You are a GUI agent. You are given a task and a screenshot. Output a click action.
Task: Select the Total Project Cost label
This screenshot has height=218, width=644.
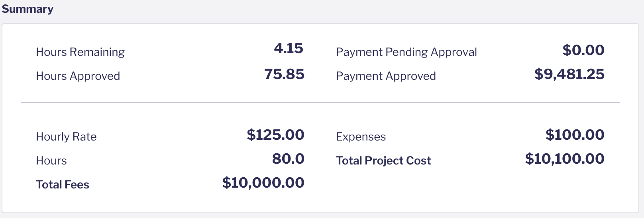383,161
